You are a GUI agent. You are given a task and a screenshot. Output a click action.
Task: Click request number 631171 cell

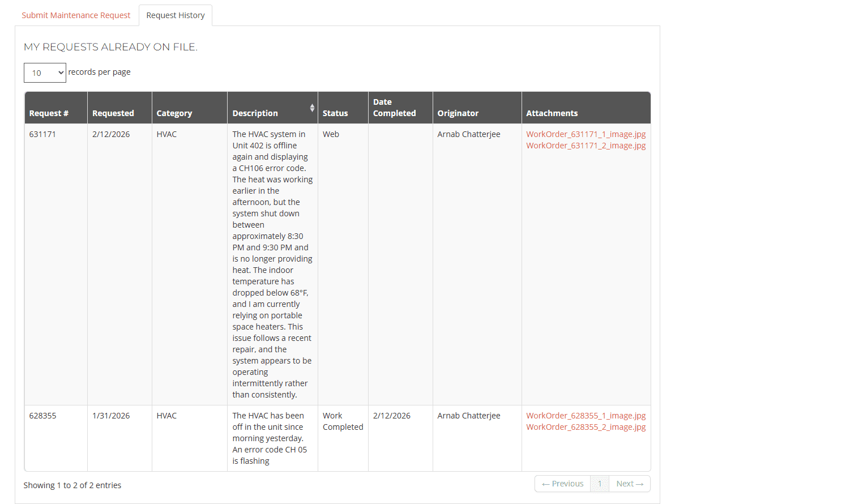coord(42,134)
